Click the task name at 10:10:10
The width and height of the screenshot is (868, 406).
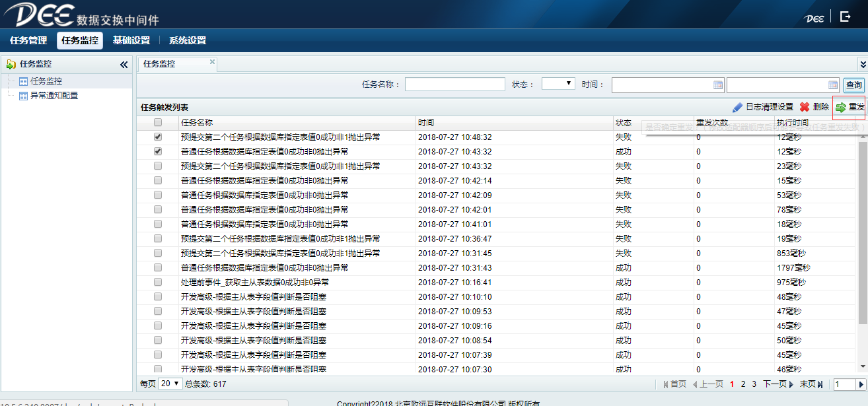(x=254, y=297)
